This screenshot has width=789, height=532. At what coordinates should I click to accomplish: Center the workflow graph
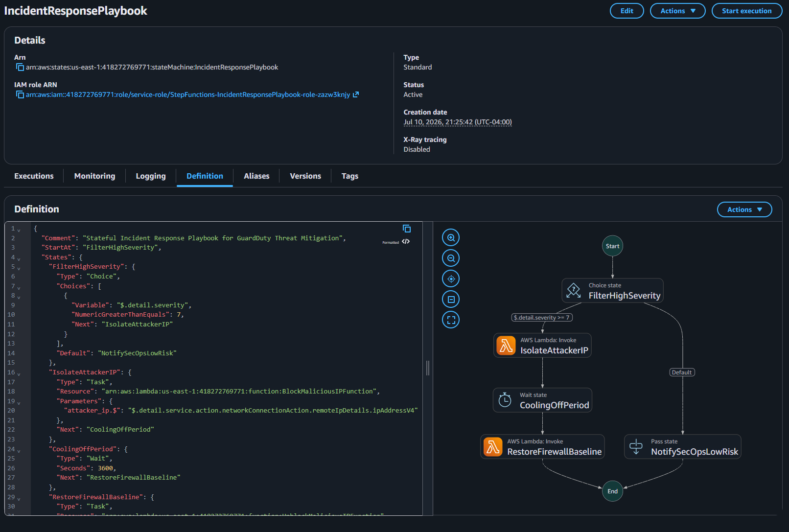(451, 278)
